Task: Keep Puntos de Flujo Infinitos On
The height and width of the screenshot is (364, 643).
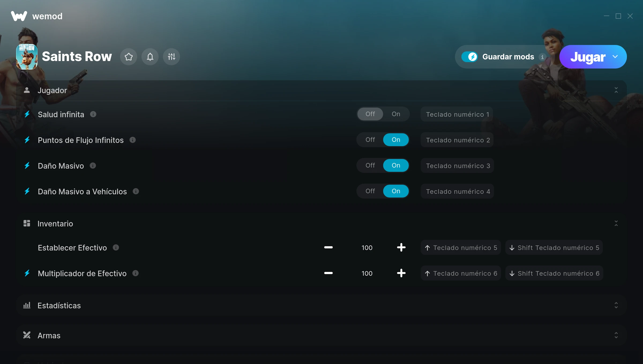Action: coord(396,140)
